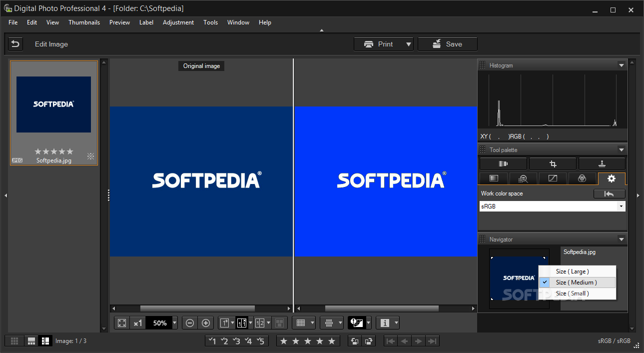Open the Thumbnails menu
Screen dimensions: 644x353
click(84, 22)
